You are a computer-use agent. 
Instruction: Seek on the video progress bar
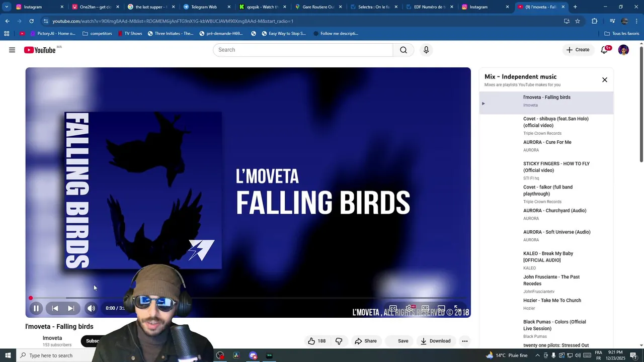click(x=248, y=298)
